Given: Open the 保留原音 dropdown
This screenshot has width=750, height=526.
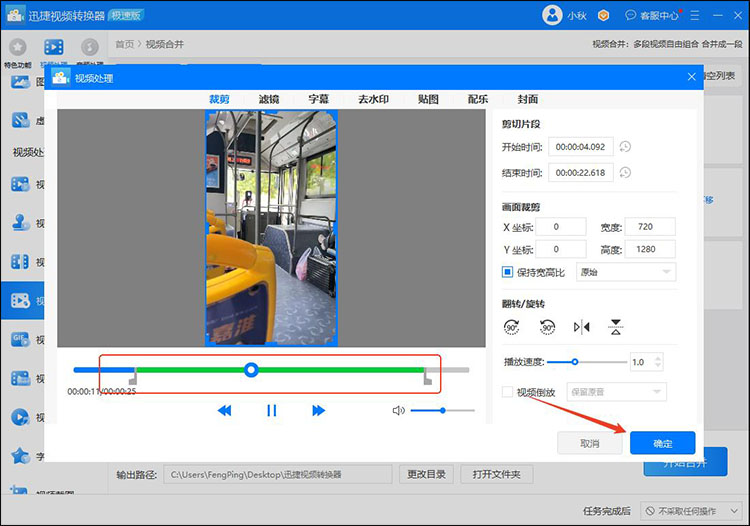Looking at the screenshot, I should pos(616,392).
